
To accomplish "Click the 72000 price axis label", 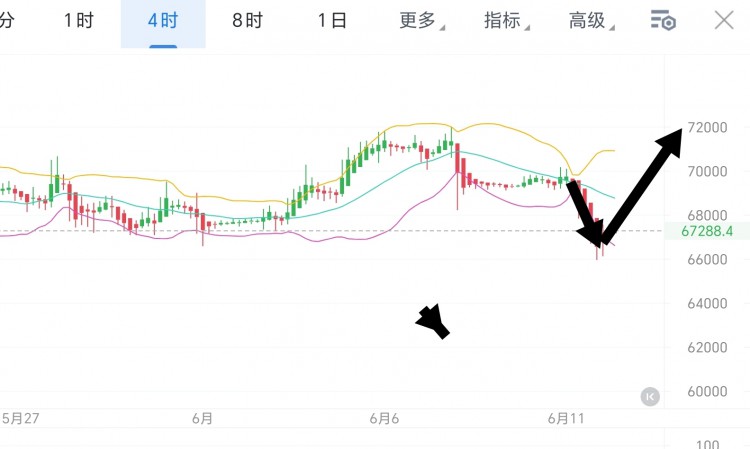I will click(708, 128).
